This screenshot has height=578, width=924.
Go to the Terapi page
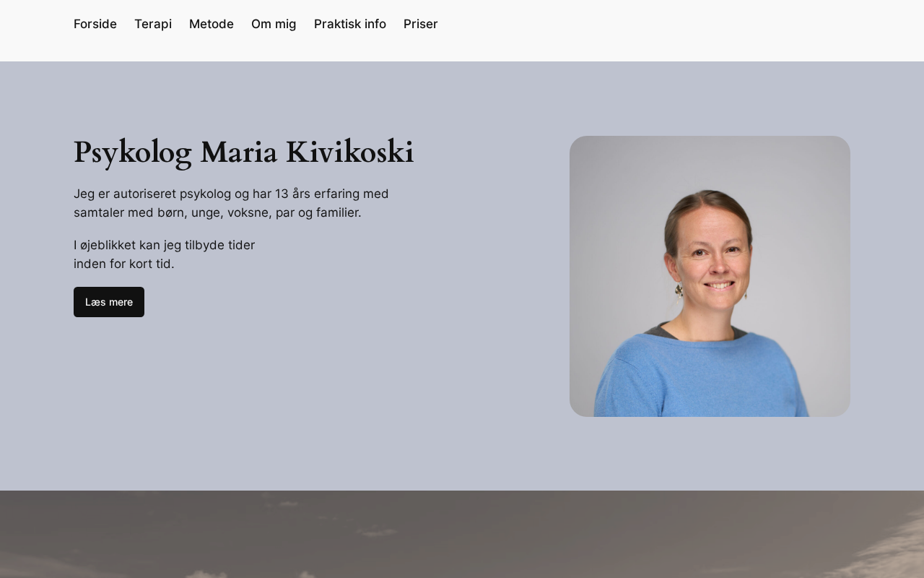tap(153, 24)
